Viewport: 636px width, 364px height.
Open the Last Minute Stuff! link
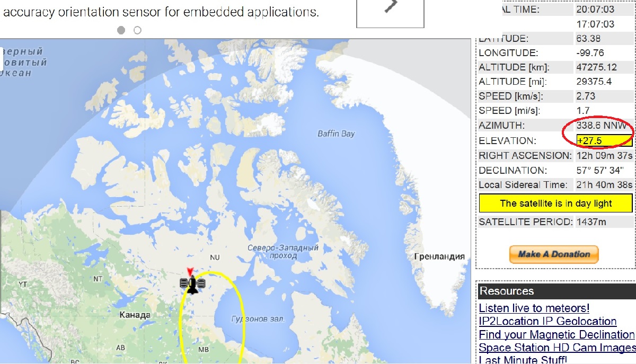523,360
